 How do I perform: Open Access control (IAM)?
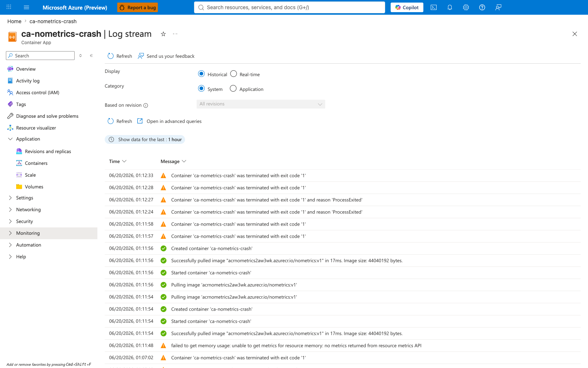(37, 92)
